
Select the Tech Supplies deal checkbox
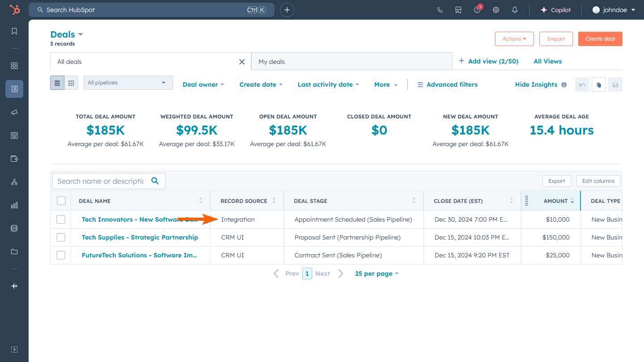[61, 237]
